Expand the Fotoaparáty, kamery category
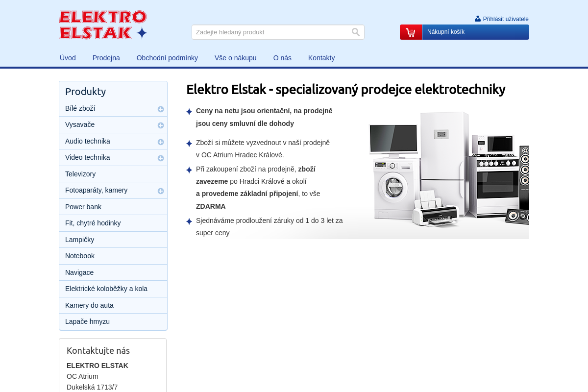This screenshot has height=392, width=588. [x=161, y=191]
